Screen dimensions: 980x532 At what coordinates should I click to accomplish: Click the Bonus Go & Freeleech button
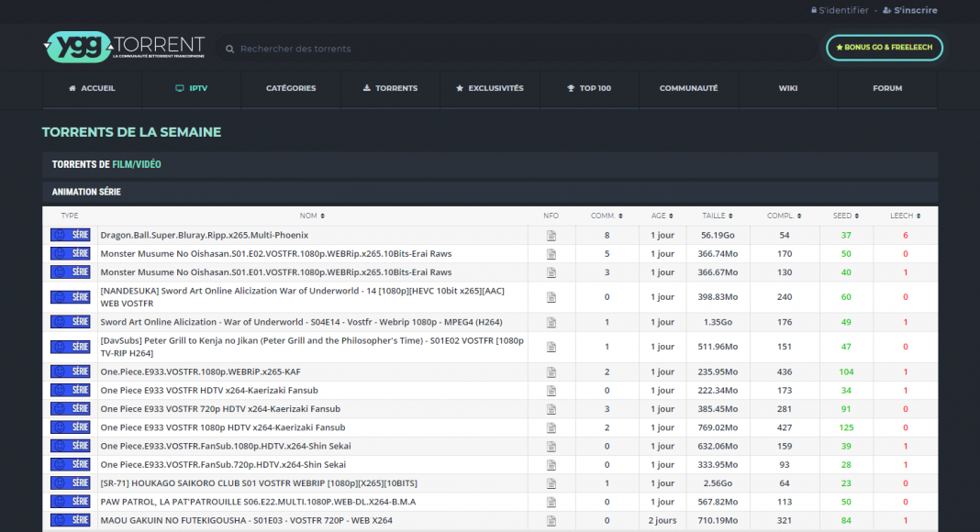(x=884, y=48)
